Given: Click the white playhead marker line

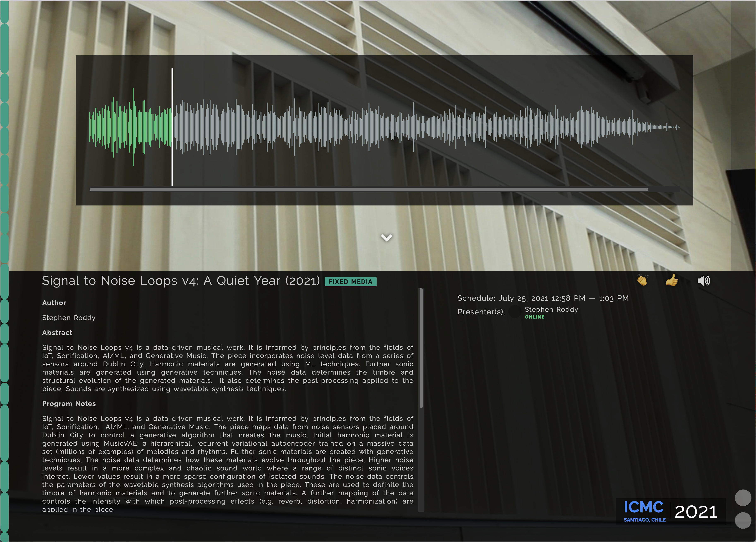Looking at the screenshot, I should click(172, 127).
